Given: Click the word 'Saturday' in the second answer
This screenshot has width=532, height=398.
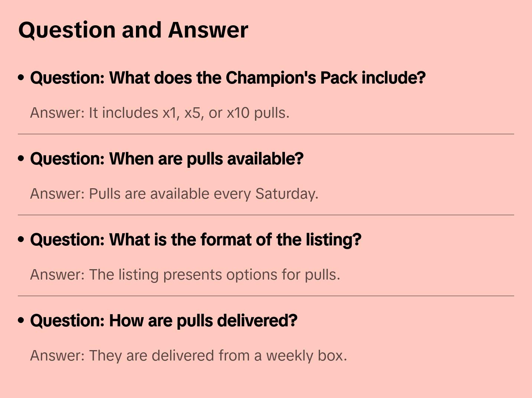Looking at the screenshot, I should [286, 194].
